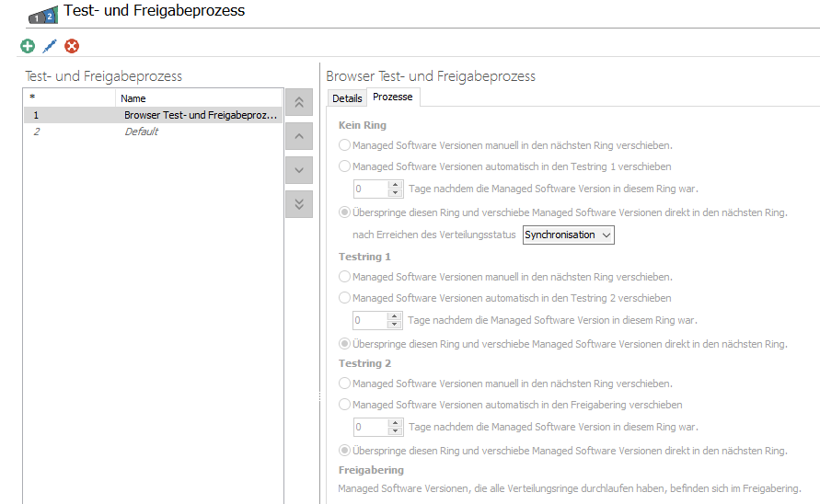Select skip ring option under Testring 2
Image resolution: width=820 pixels, height=504 pixels.
point(345,451)
